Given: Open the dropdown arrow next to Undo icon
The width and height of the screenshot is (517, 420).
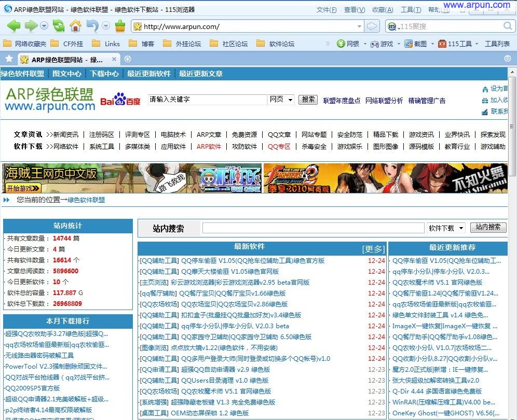Looking at the screenshot, I should point(106,26).
